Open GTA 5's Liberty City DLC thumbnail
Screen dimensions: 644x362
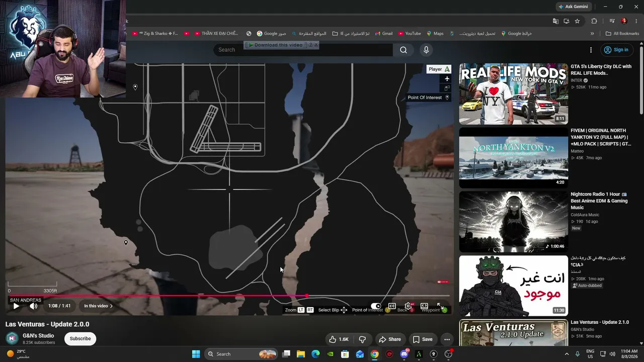click(513, 94)
